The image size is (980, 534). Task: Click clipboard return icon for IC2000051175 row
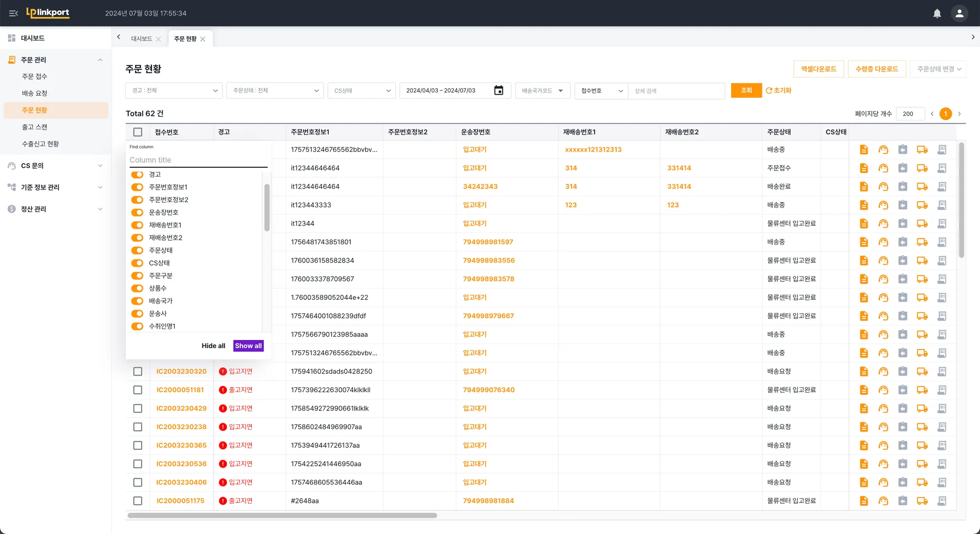click(x=902, y=501)
